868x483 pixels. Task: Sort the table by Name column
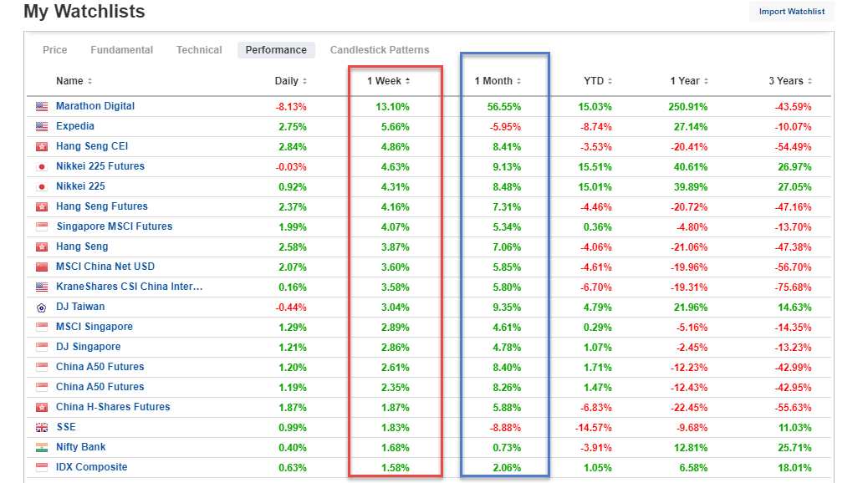click(74, 81)
